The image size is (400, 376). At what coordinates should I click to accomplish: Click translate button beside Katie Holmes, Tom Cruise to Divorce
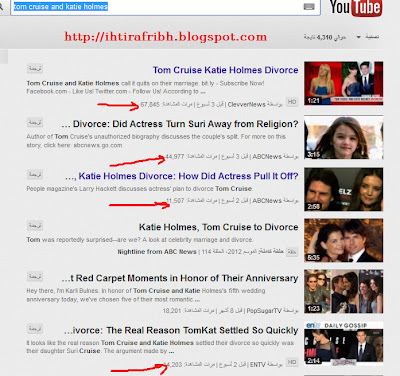point(35,226)
